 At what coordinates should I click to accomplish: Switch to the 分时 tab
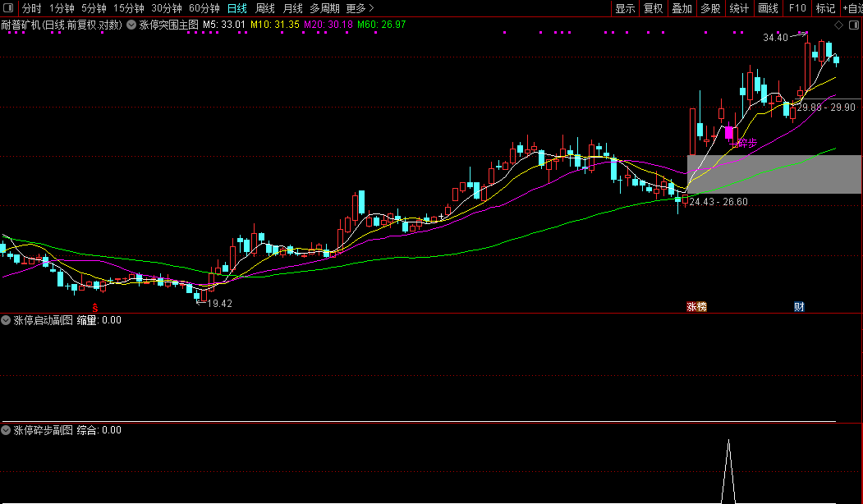tap(31, 8)
